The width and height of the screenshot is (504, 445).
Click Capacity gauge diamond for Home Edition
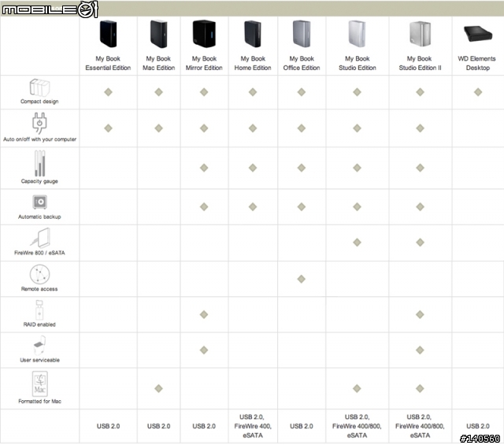click(x=253, y=168)
